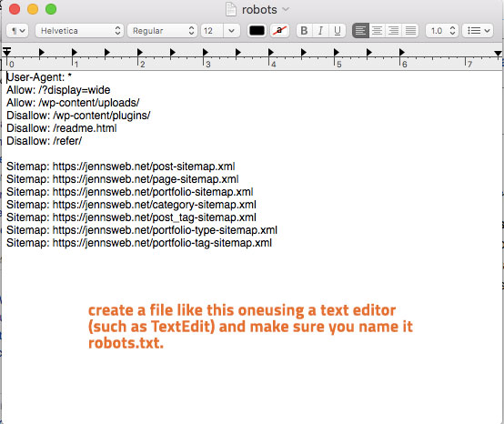Toggle Underline formatting button
This screenshot has width=504, height=424.
[338, 31]
